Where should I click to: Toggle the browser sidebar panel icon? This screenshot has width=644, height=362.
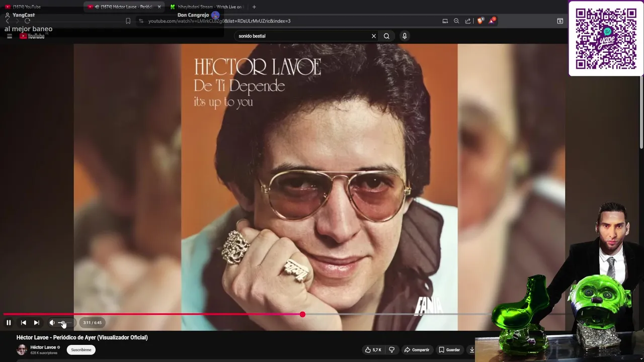coord(560,21)
